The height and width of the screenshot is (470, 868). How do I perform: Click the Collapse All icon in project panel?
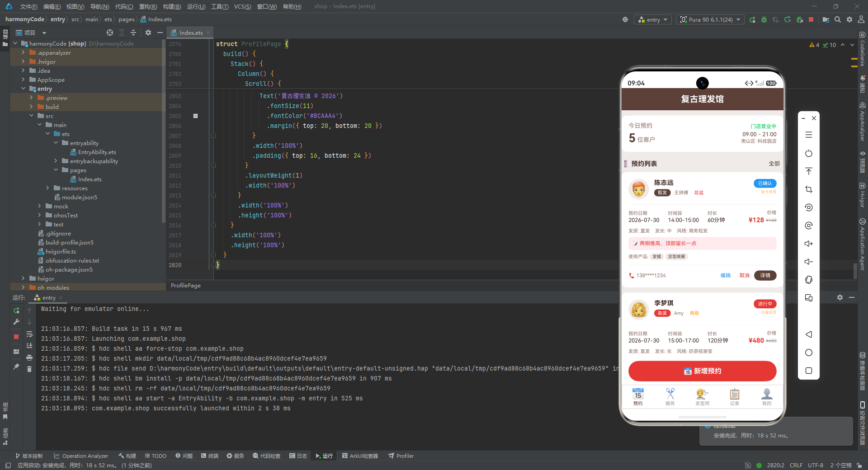133,33
